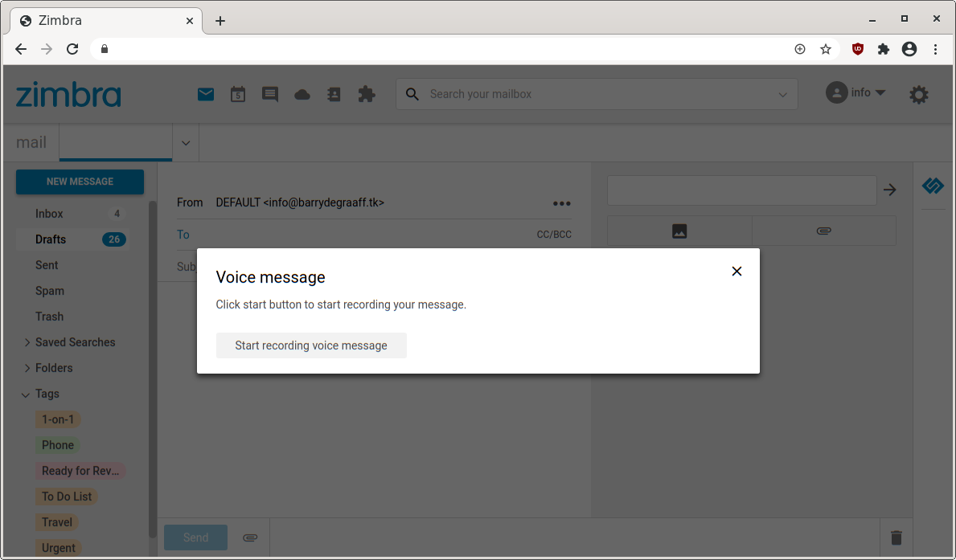Image resolution: width=956 pixels, height=560 pixels.
Task: Delete draft with trash can icon
Action: [x=897, y=538]
